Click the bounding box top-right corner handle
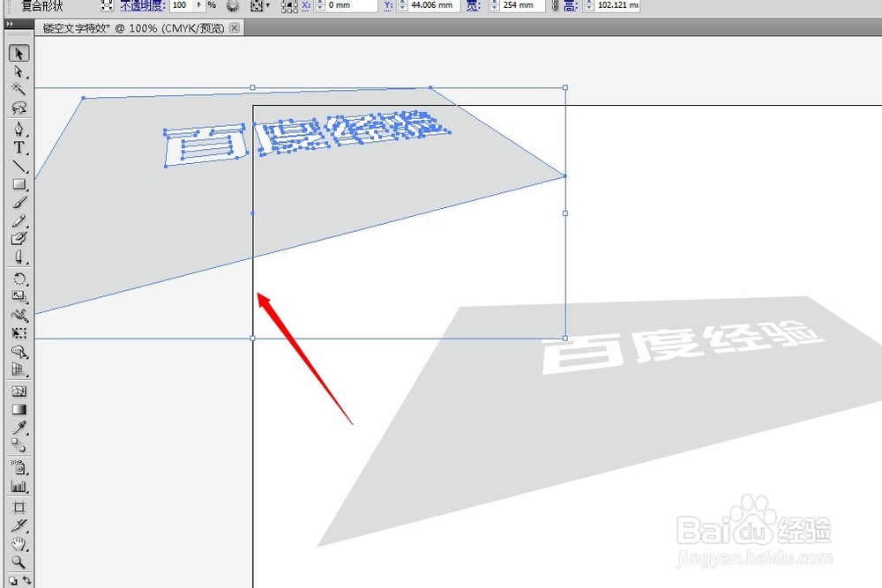This screenshot has height=588, width=882. (565, 87)
